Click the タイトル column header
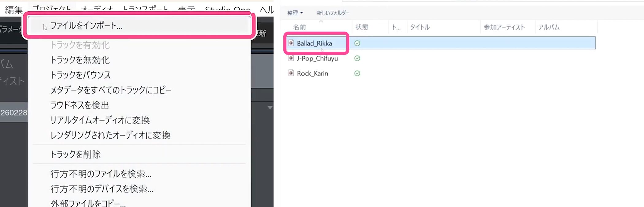This screenshot has height=207, width=644. pos(420,27)
